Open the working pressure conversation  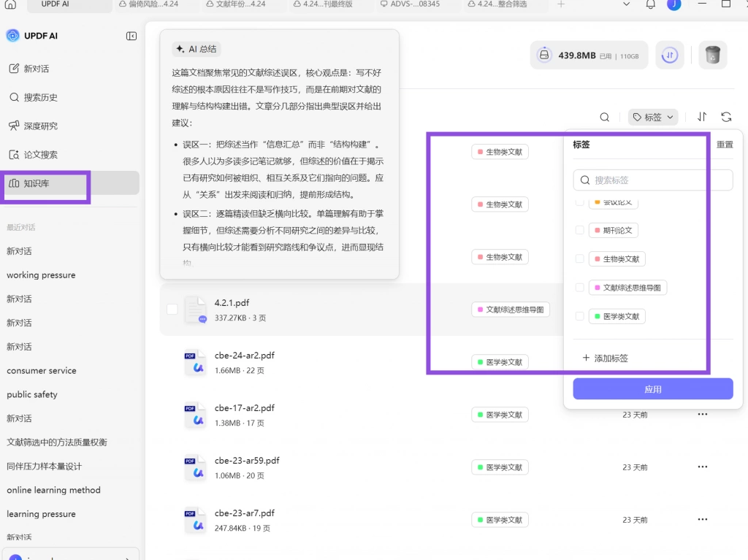pyautogui.click(x=41, y=275)
